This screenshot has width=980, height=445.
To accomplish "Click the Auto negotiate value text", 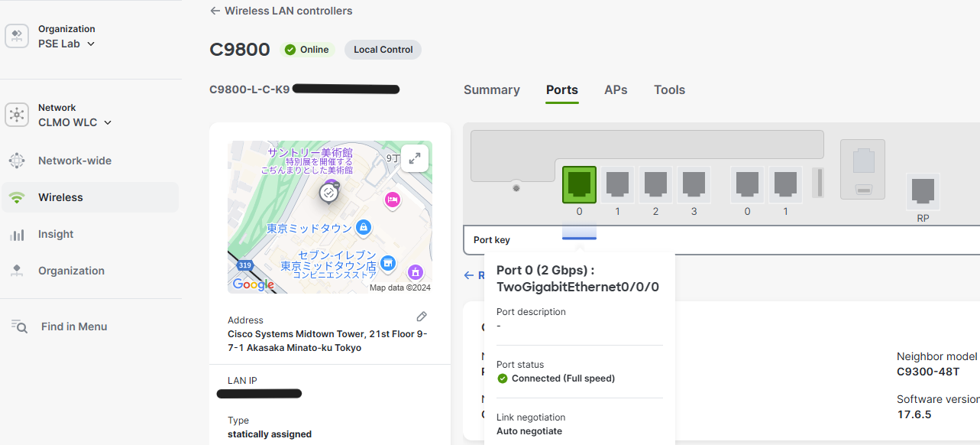I will 529,431.
